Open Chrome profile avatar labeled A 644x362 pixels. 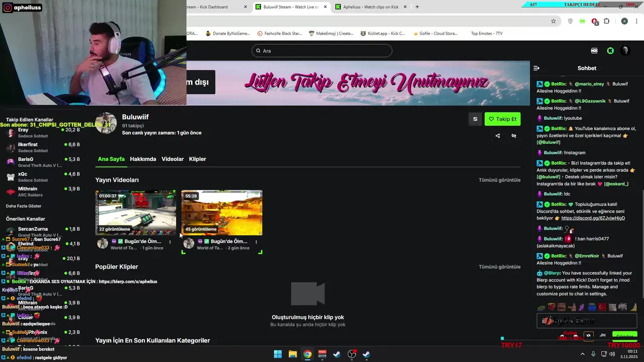pyautogui.click(x=624, y=21)
